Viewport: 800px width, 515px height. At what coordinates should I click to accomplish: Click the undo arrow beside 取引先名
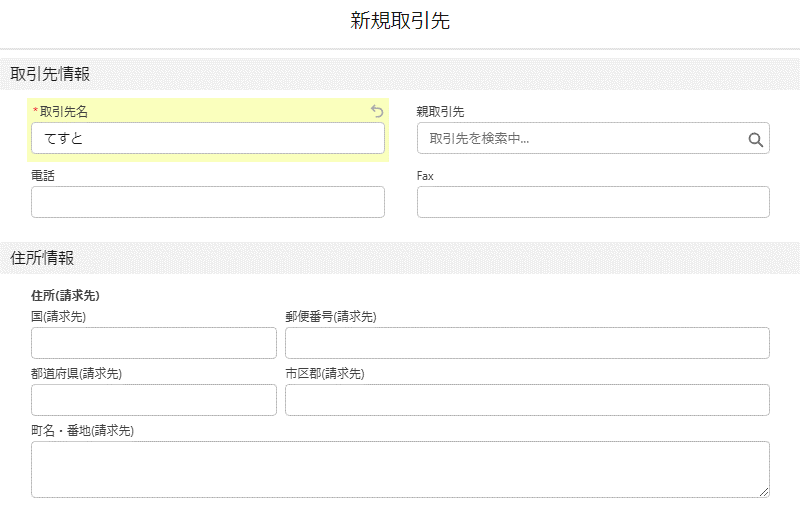[377, 111]
